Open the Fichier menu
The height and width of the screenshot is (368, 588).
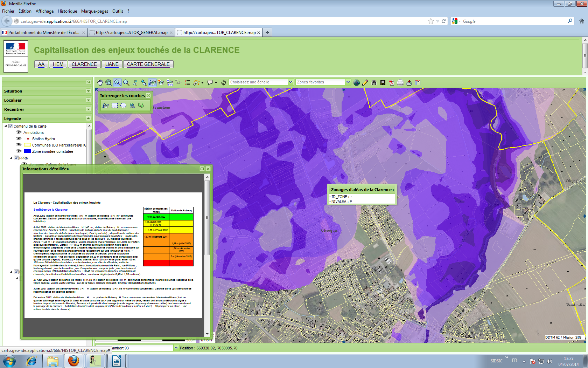[x=8, y=11]
